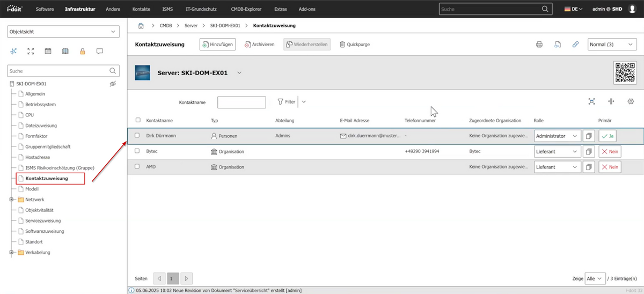Click copy icon in AMD row
The image size is (644, 294).
click(589, 167)
